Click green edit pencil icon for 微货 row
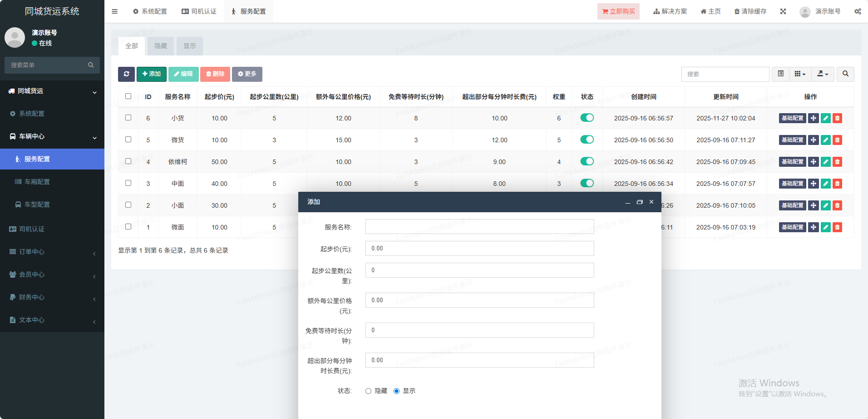 click(825, 140)
